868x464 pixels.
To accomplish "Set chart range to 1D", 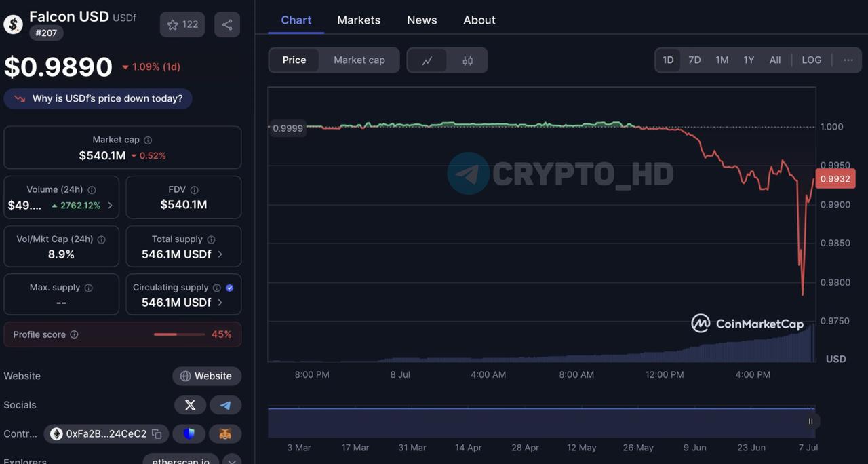I will (668, 60).
